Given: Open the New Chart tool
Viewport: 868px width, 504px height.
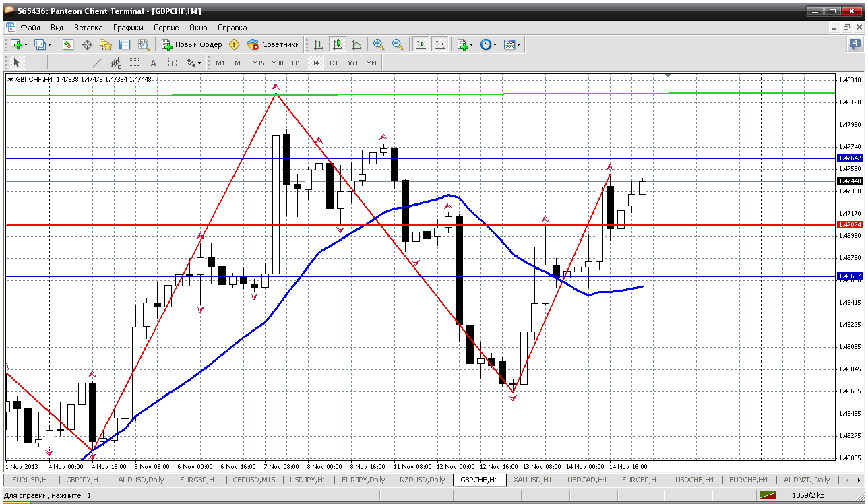Looking at the screenshot, I should [16, 44].
